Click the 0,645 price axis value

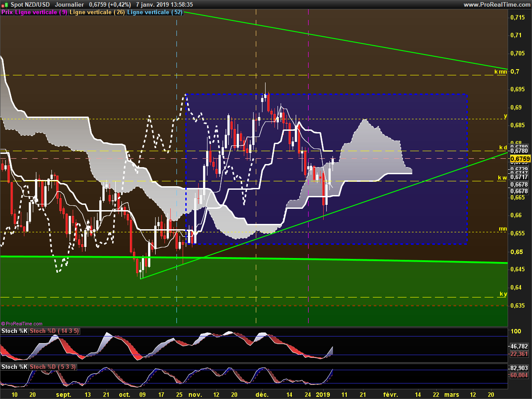tap(517, 270)
